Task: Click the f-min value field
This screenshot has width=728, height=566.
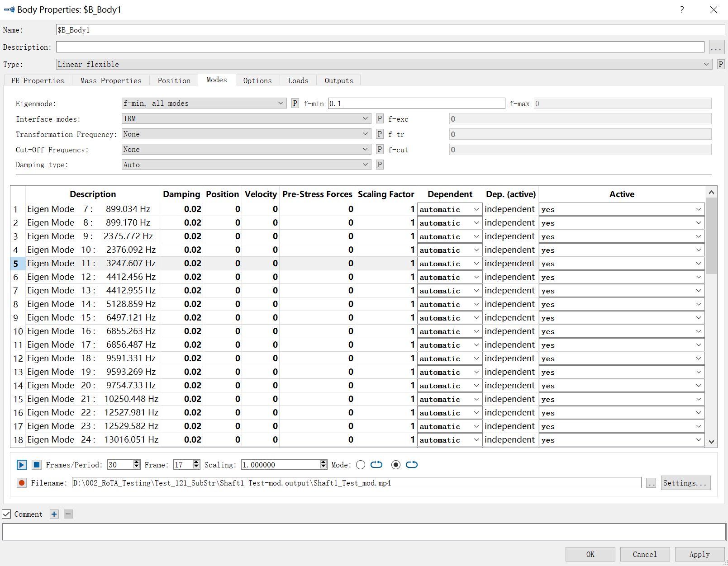Action: [x=416, y=104]
